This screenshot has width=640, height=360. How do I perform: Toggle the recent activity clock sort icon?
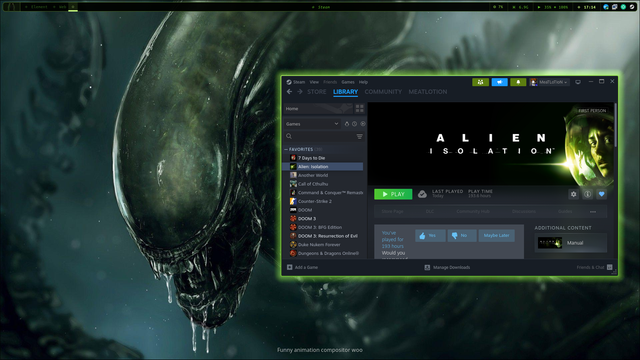[x=354, y=124]
